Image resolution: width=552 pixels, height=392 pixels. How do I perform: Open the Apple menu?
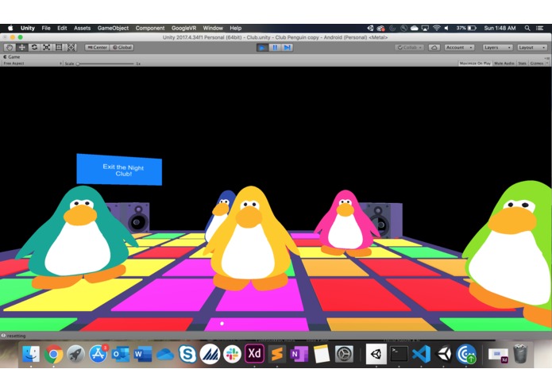(x=10, y=28)
